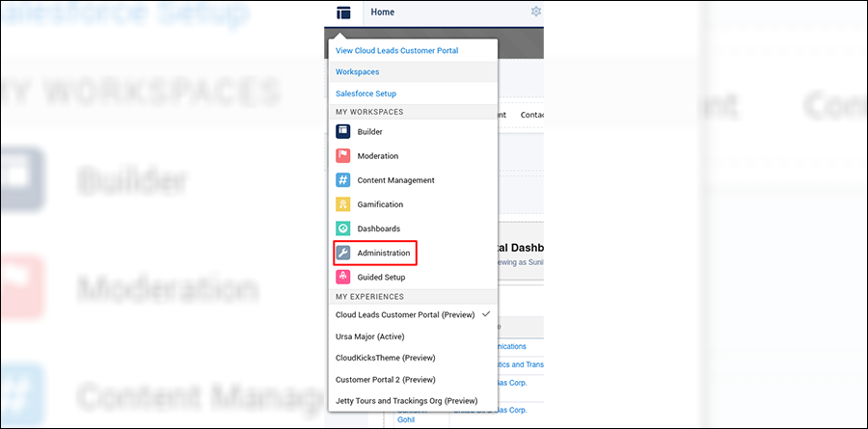This screenshot has height=429, width=868.
Task: Open the Home tab
Action: (x=383, y=13)
